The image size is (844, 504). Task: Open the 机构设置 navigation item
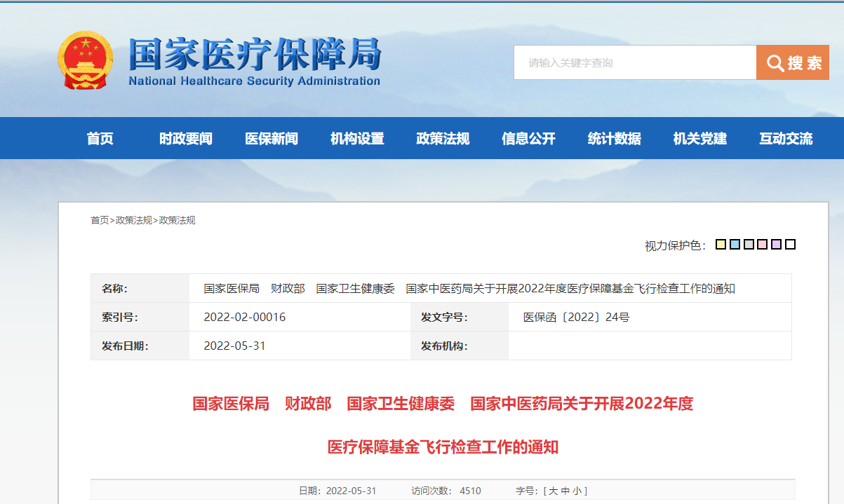click(357, 139)
